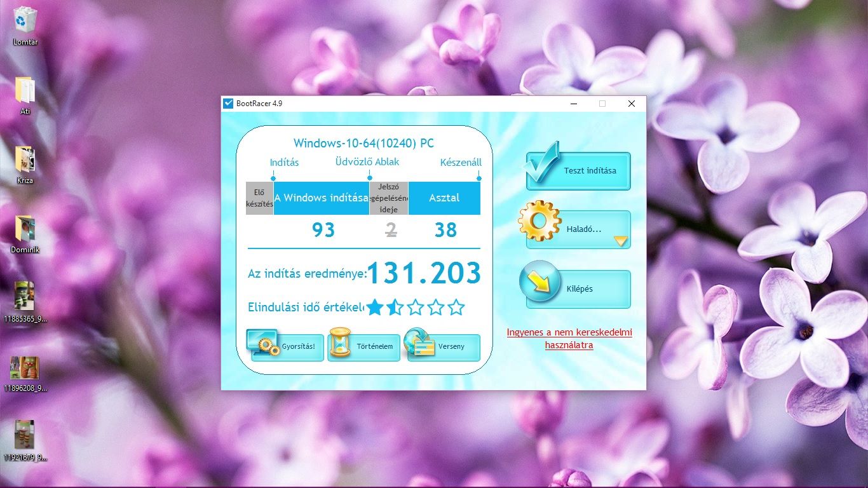Click the Windows-10-64(10240) PC title text
This screenshot has width=868, height=488.
[x=363, y=144]
